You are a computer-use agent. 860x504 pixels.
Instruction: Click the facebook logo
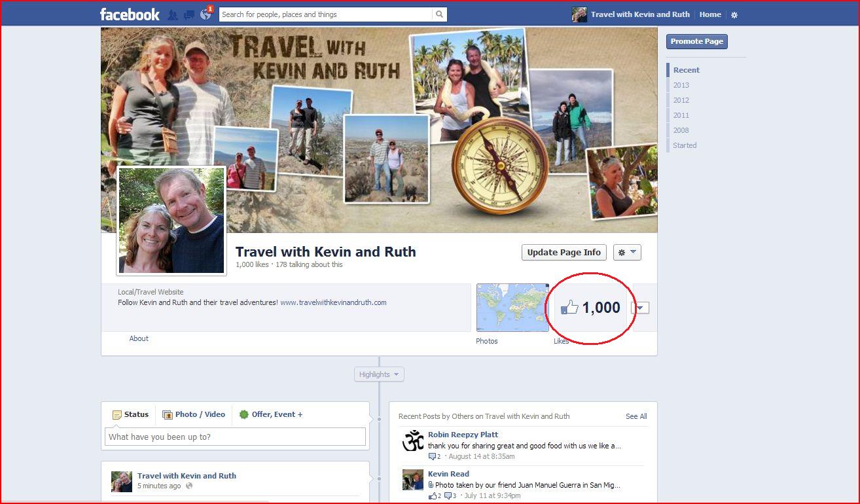(x=129, y=14)
